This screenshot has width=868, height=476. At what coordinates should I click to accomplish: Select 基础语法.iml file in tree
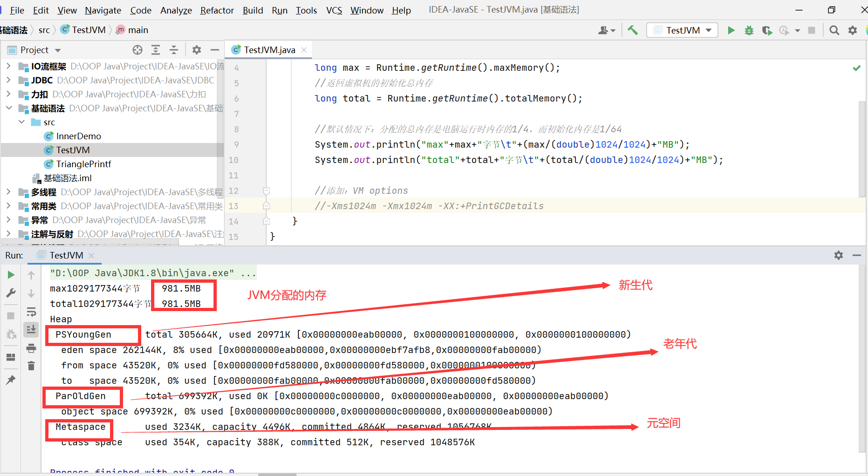[67, 178]
